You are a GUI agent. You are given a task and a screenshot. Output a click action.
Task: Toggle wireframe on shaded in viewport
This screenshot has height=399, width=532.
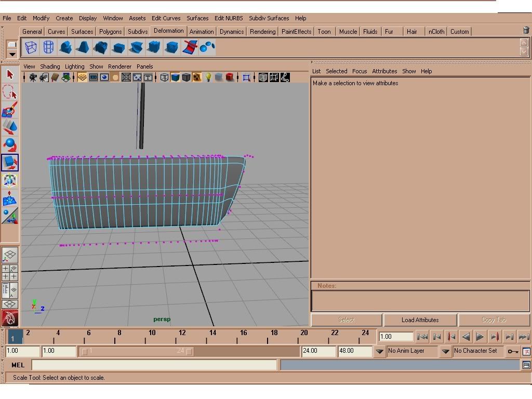tap(186, 77)
